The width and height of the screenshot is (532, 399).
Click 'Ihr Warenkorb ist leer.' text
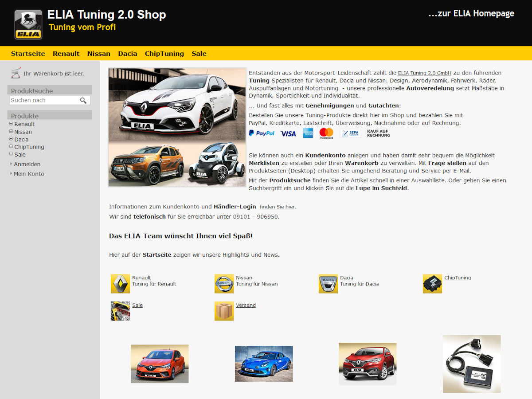pyautogui.click(x=54, y=74)
